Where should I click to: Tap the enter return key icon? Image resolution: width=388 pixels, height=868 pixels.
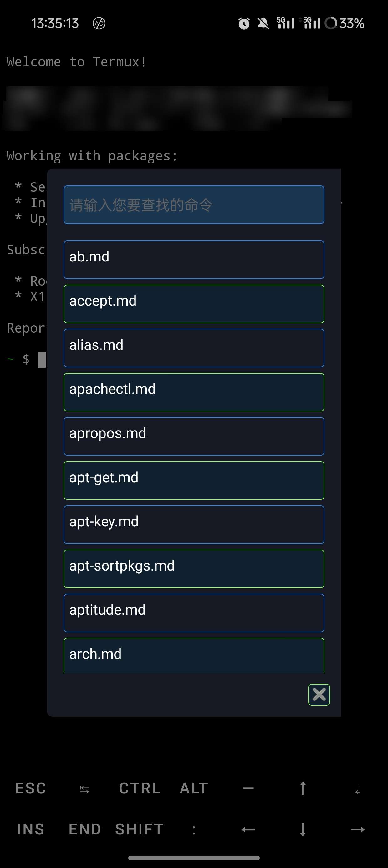point(358,789)
